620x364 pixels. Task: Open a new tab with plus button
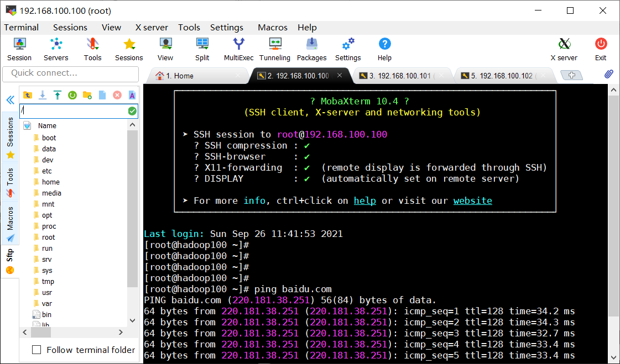pos(571,75)
